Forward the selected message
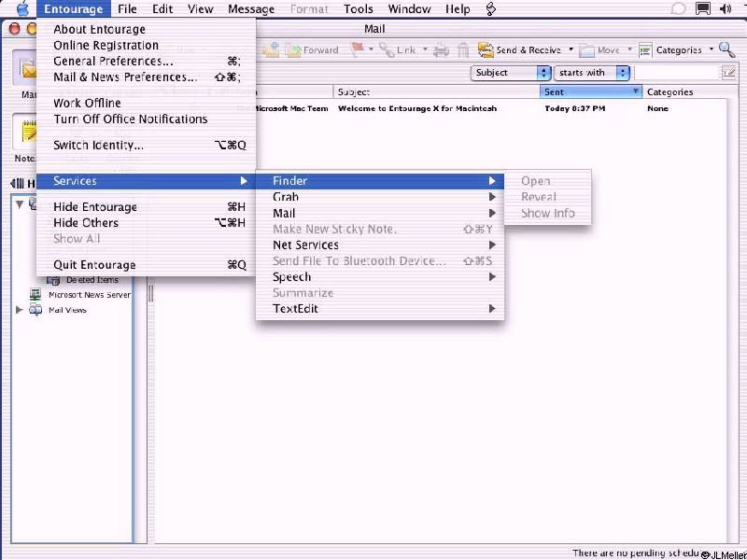The image size is (747, 560). [312, 50]
